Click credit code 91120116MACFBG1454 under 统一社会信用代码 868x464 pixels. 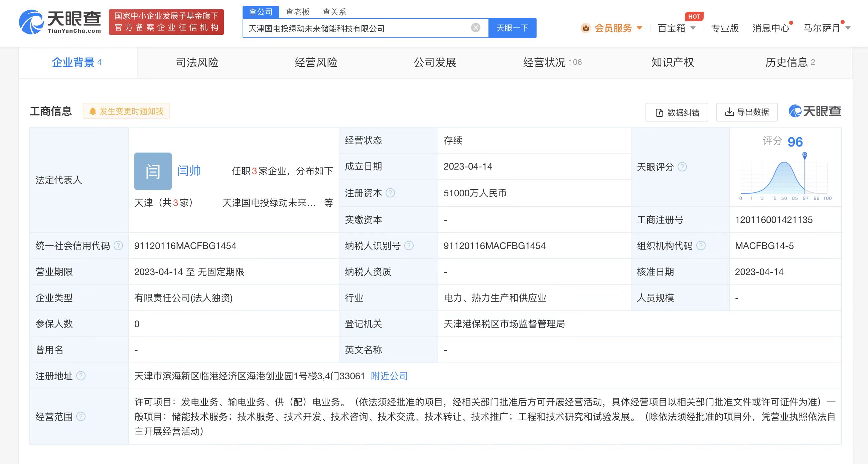click(185, 246)
